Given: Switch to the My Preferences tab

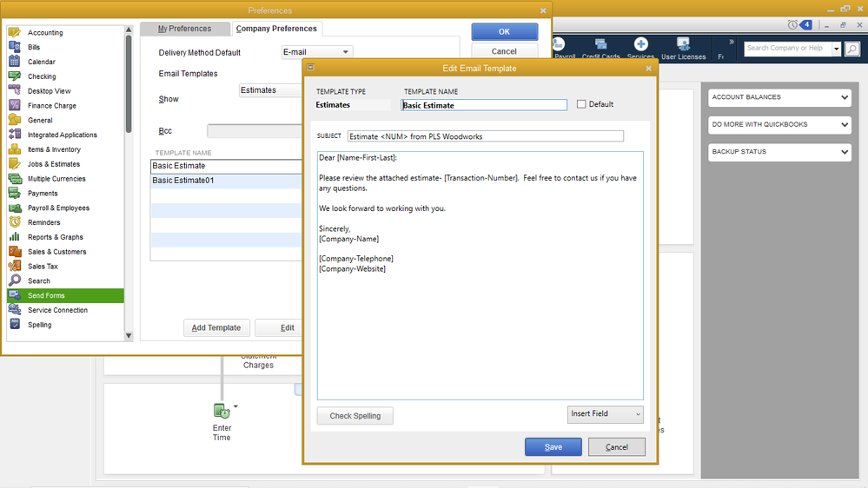Looking at the screenshot, I should (x=184, y=29).
